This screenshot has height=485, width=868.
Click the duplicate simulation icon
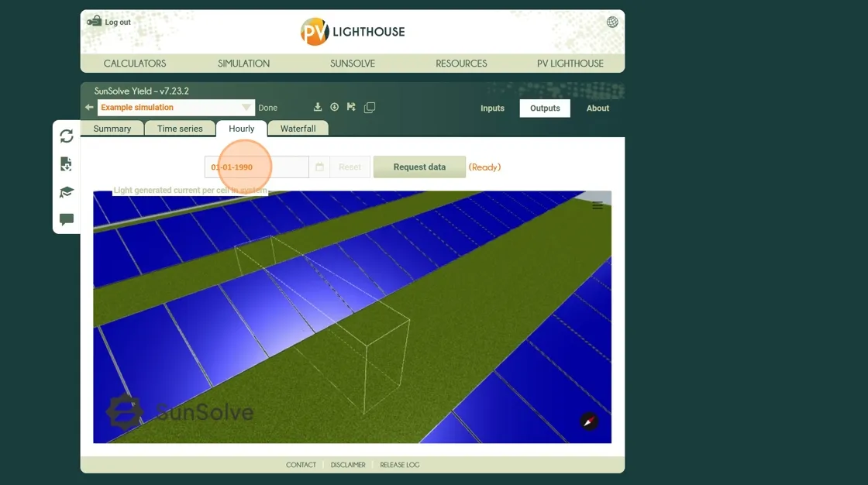point(370,108)
